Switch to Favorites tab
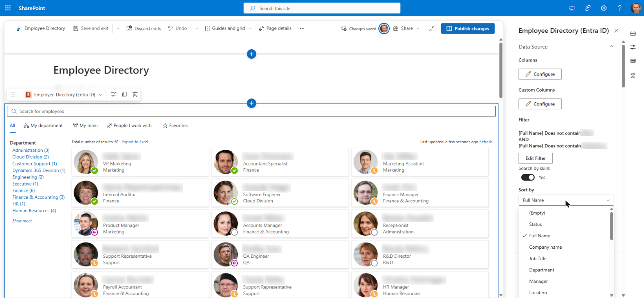This screenshot has height=298, width=644. tap(175, 126)
